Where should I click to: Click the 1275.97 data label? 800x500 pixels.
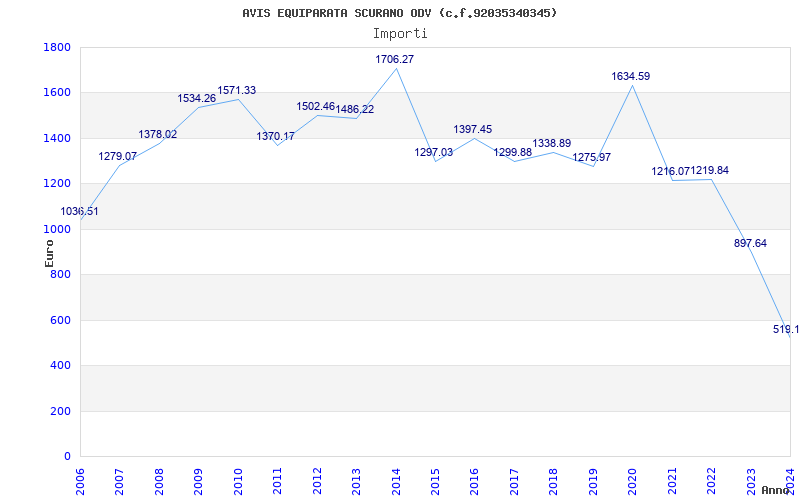coord(591,158)
